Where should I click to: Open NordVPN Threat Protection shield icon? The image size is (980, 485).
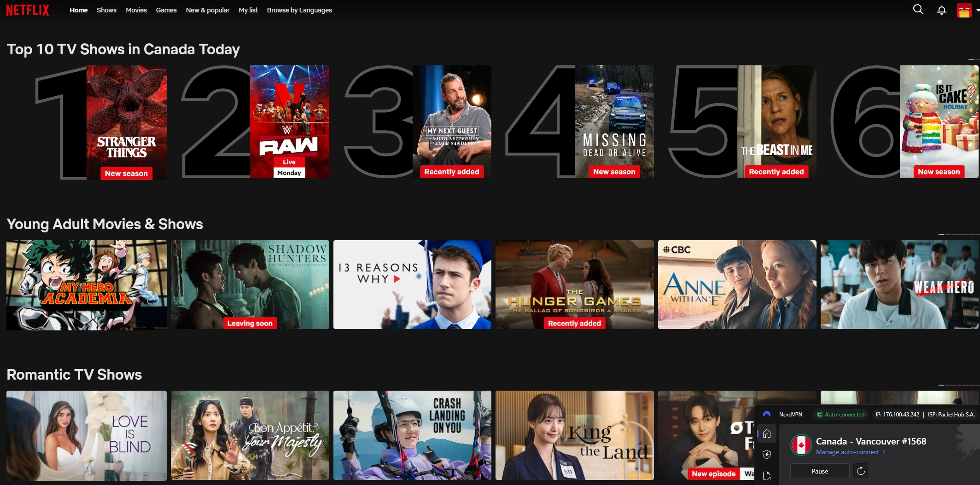[x=767, y=455]
